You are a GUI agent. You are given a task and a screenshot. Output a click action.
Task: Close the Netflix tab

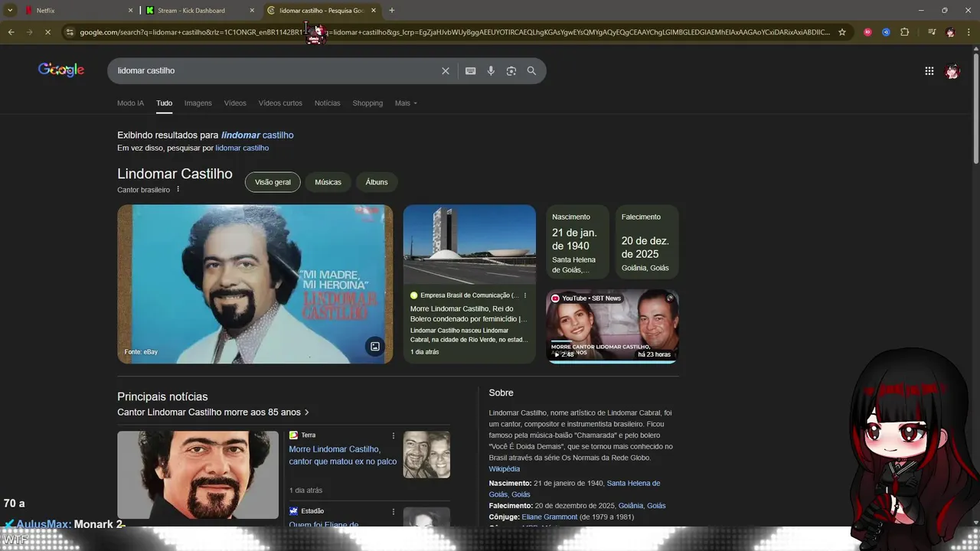tap(130, 11)
